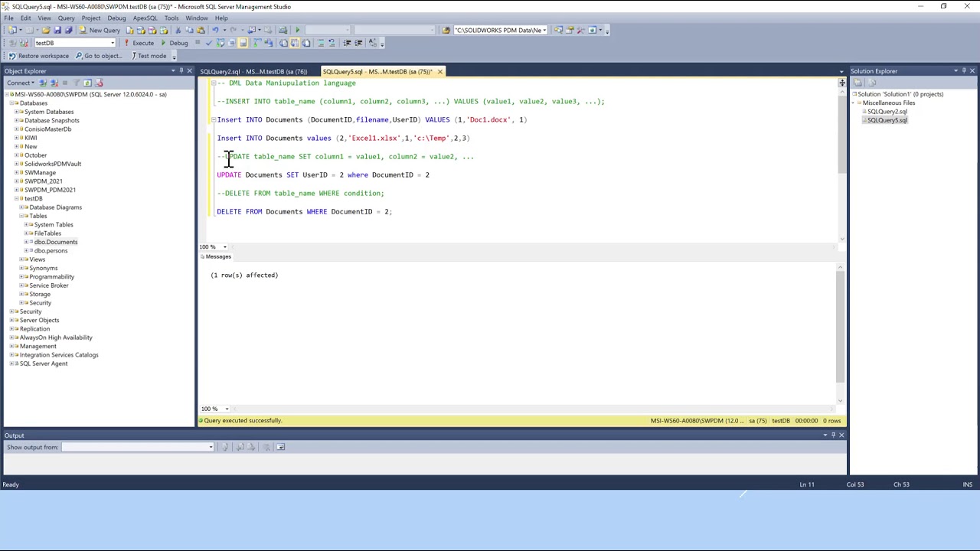
Task: Click Restore workspace button
Action: 38,56
